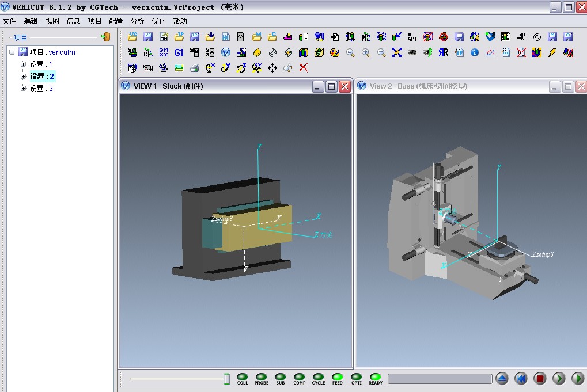Maximize the VIEW 1 - Stock window
This screenshot has height=392, width=587.
point(331,87)
